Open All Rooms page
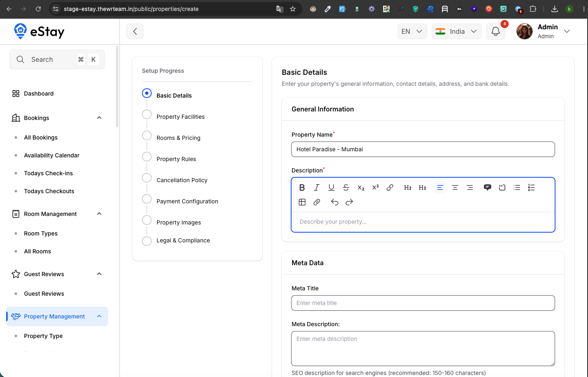588x377 pixels. (x=37, y=251)
